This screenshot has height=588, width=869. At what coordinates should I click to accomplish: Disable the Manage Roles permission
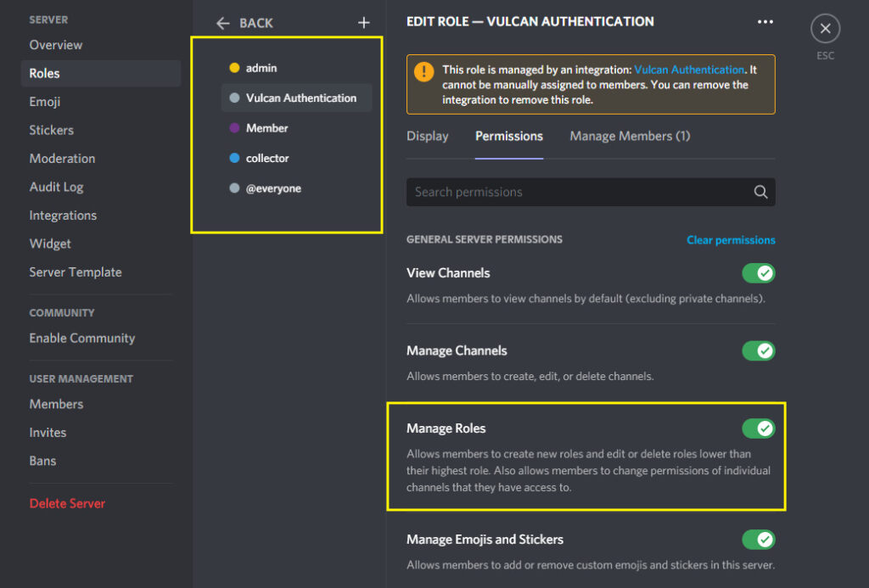point(759,428)
